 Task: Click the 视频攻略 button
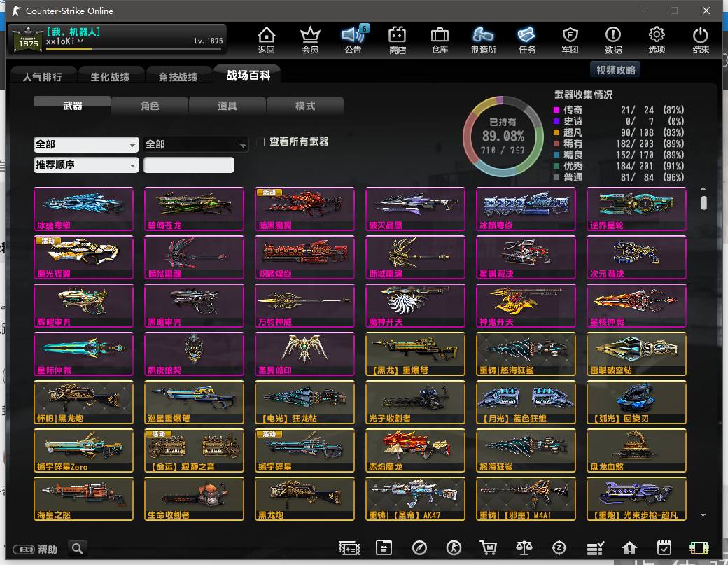pyautogui.click(x=615, y=69)
